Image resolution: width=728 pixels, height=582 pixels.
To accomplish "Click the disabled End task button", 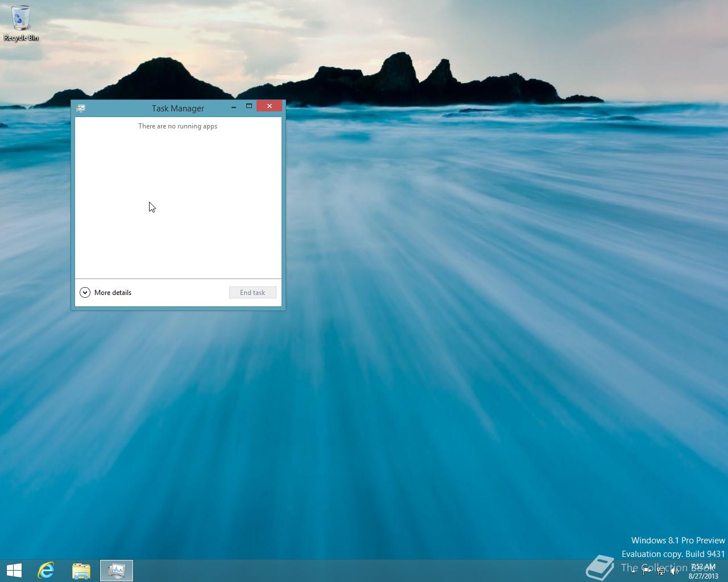I will pos(253,293).
